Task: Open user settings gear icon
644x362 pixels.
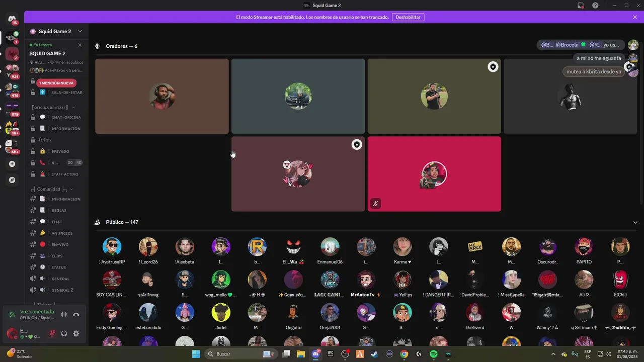Action: [x=76, y=333]
